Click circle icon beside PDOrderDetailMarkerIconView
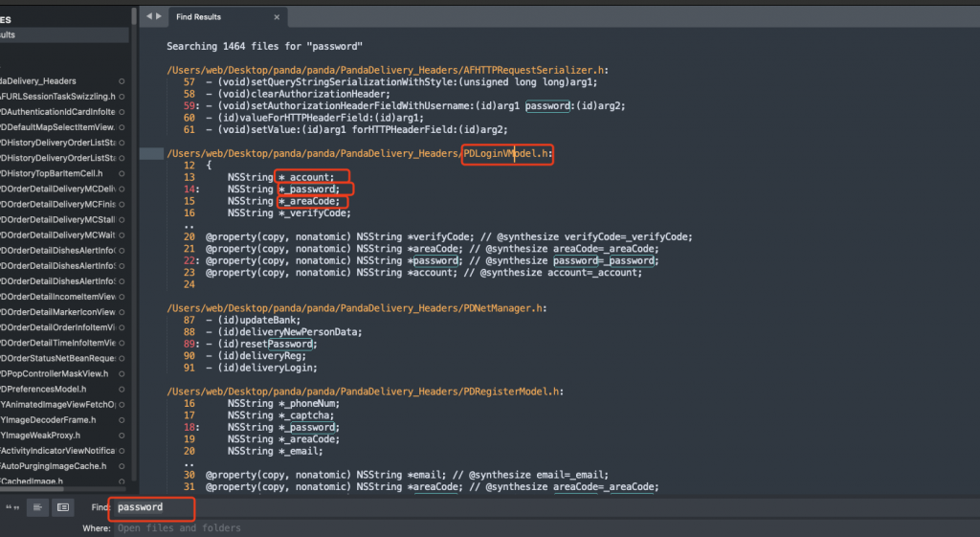 pyautogui.click(x=123, y=312)
